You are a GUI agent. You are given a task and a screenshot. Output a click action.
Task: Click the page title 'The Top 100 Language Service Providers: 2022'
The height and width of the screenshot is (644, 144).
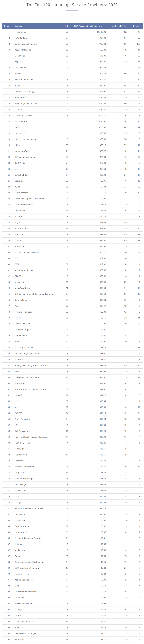pyautogui.click(x=72, y=5)
